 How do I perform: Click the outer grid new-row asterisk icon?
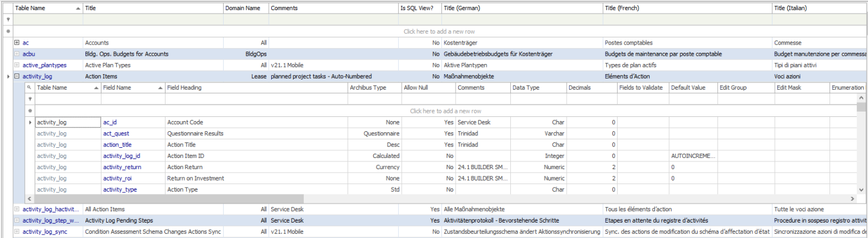point(8,31)
